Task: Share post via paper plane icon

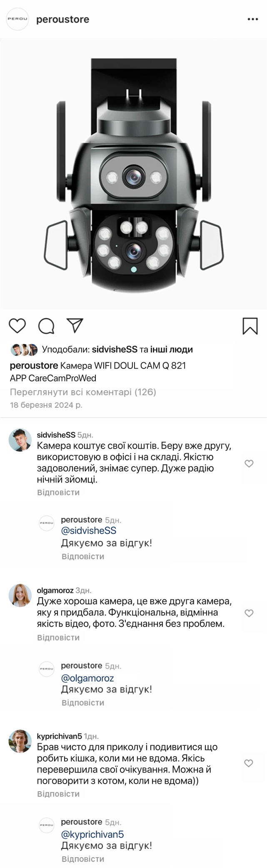Action: coord(75,325)
